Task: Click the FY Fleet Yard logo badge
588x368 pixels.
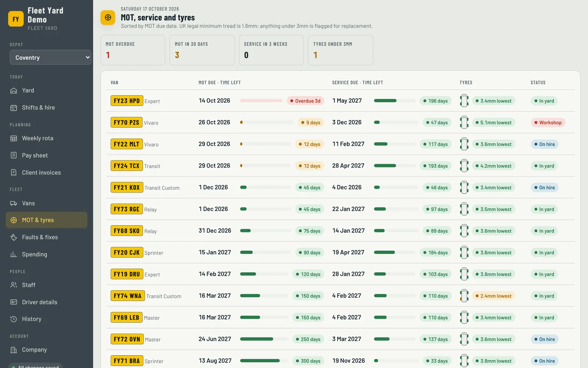Action: coord(16,19)
